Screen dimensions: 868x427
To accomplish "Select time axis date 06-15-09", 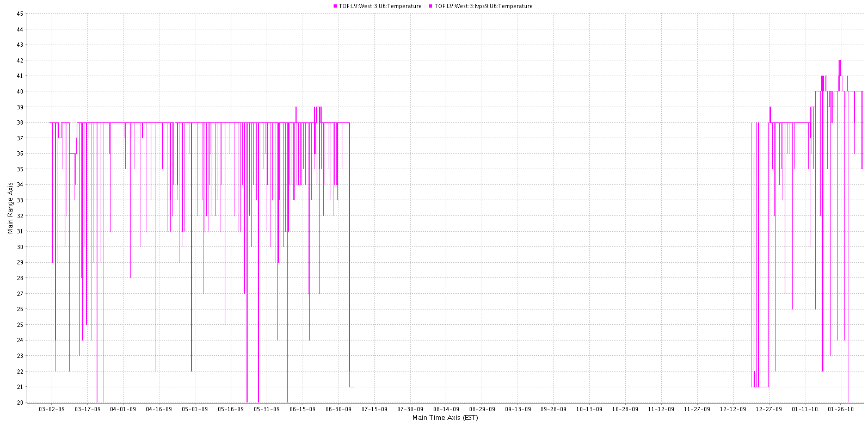I will [x=303, y=410].
